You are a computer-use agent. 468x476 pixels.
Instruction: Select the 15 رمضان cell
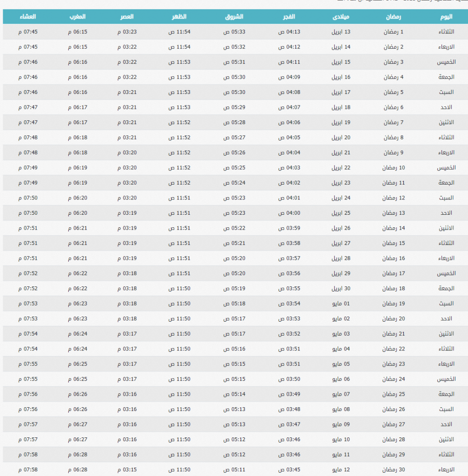point(394,243)
